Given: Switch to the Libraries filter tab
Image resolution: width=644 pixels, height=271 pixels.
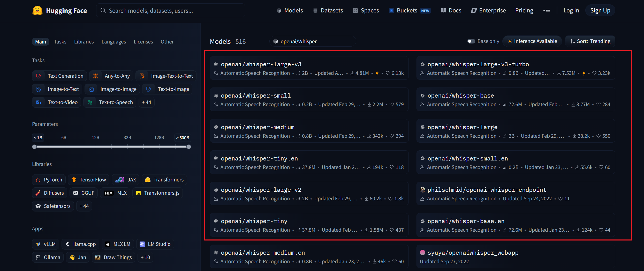Looking at the screenshot, I should click(84, 42).
